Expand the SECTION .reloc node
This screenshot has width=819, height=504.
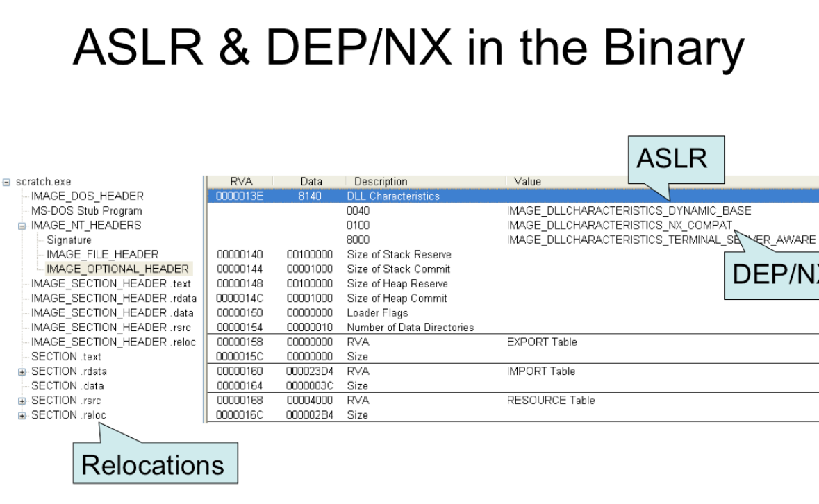[22, 415]
